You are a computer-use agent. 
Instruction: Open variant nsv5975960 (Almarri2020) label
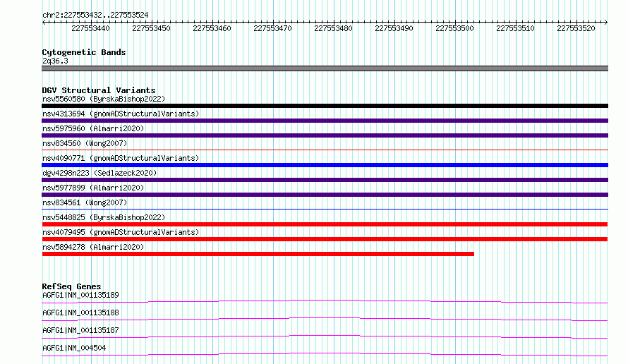(x=93, y=128)
